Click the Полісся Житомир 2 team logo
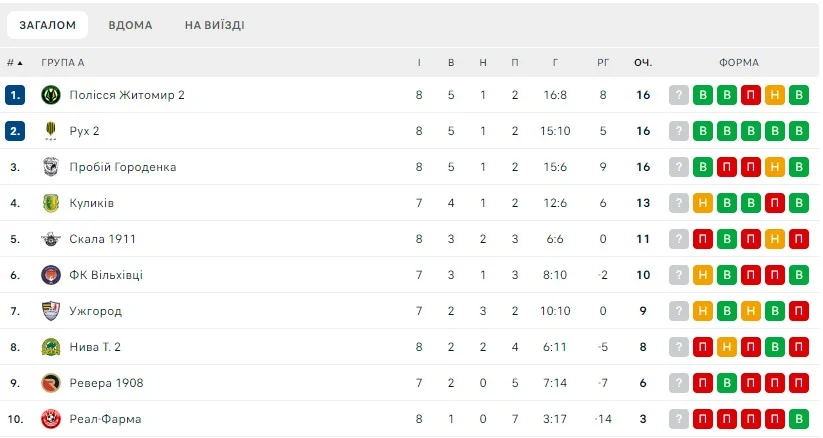823x438 pixels. click(51, 95)
